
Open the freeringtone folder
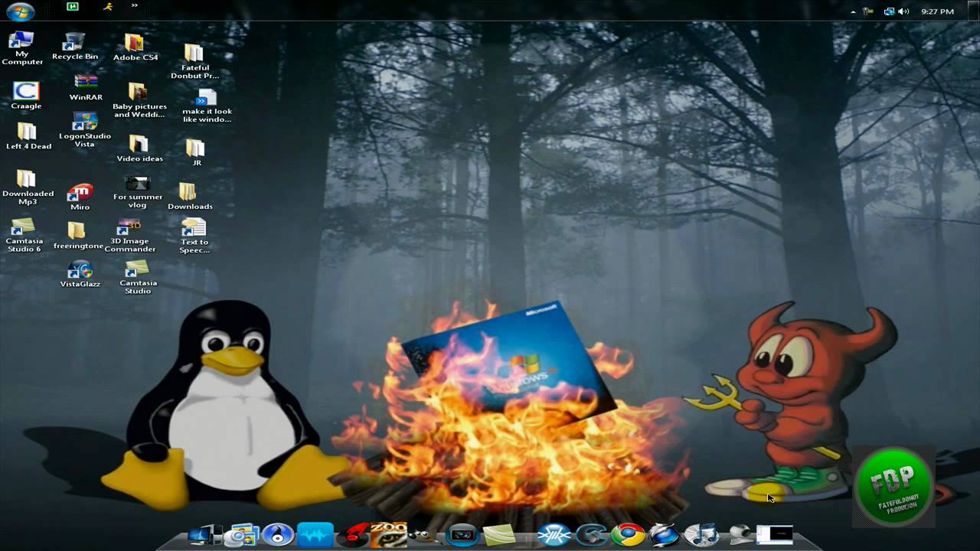click(x=78, y=236)
